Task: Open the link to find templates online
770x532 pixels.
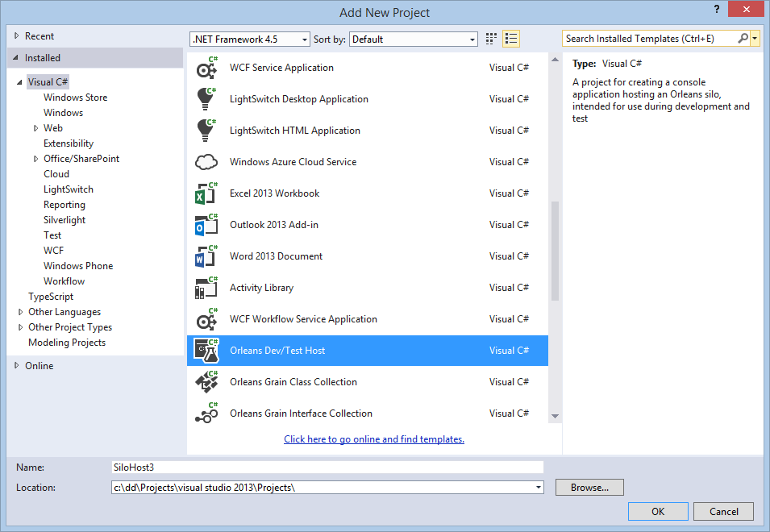Action: coord(374,439)
